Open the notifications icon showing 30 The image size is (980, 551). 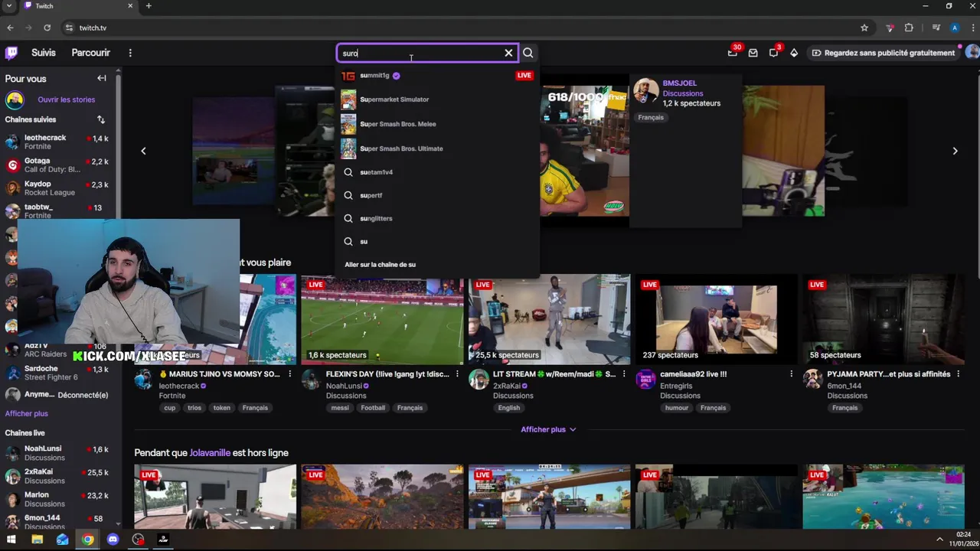pyautogui.click(x=733, y=53)
